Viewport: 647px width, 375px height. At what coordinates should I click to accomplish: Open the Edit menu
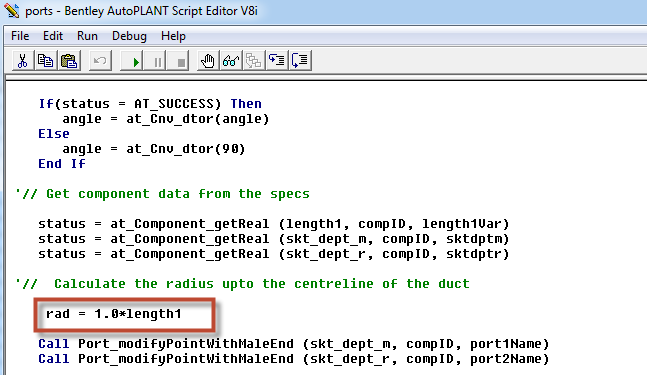coord(53,36)
